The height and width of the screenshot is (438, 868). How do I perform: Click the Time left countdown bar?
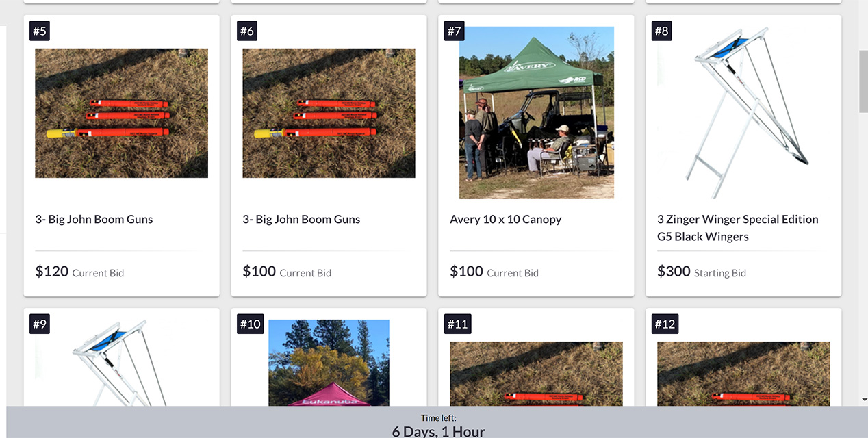tap(438, 424)
